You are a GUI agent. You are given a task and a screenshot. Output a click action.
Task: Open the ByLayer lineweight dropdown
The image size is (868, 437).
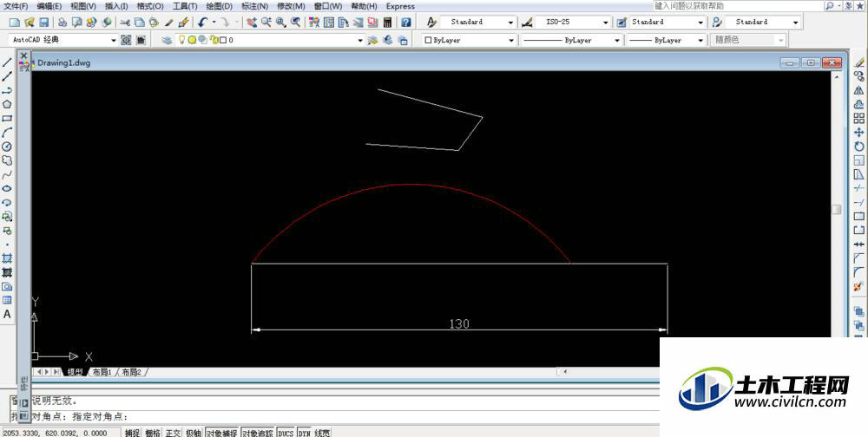pyautogui.click(x=667, y=40)
